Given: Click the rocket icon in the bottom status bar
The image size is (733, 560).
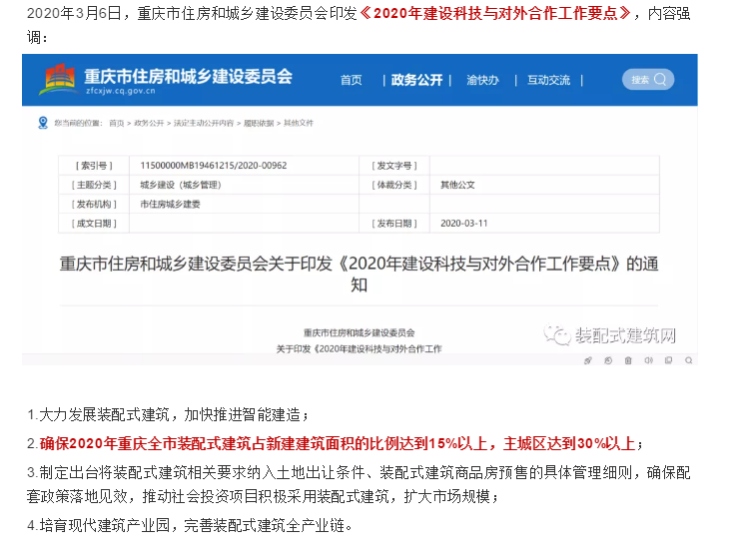Looking at the screenshot, I should (x=588, y=360).
